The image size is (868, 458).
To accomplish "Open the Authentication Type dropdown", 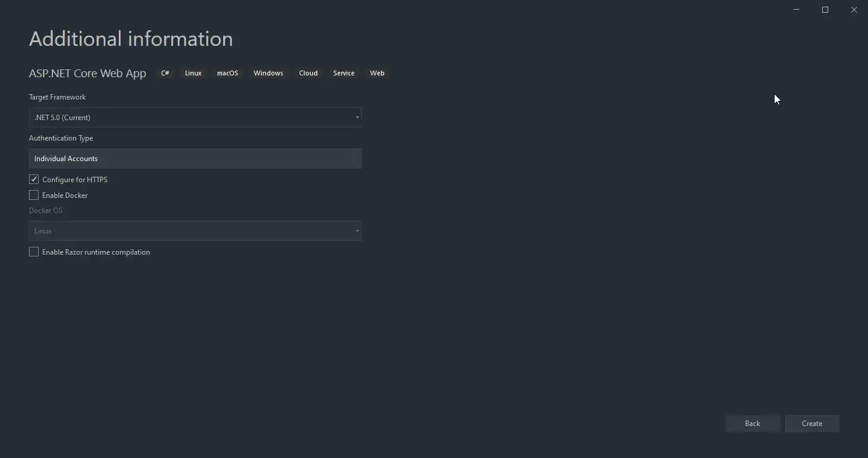I will pos(357,159).
